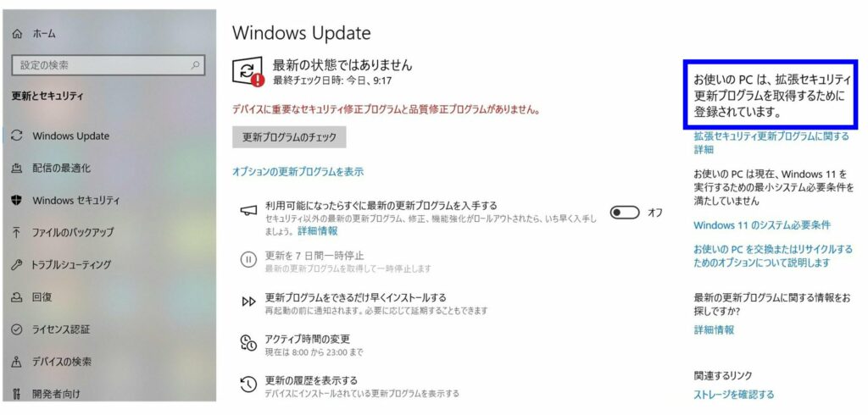Viewport: 868px width, 415px height.
Task: Click the fast-forward icon for 更新プログラムをできるだけ早くインストールする
Action: coord(248,302)
